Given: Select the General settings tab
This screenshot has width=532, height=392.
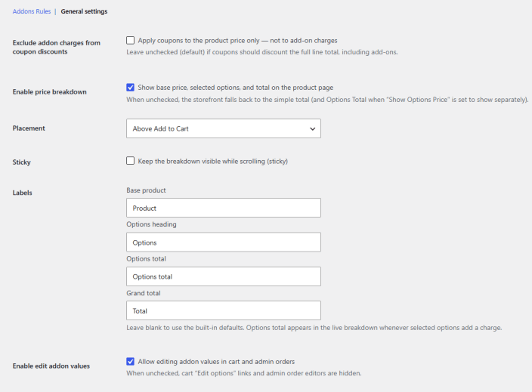Looking at the screenshot, I should pyautogui.click(x=84, y=11).
